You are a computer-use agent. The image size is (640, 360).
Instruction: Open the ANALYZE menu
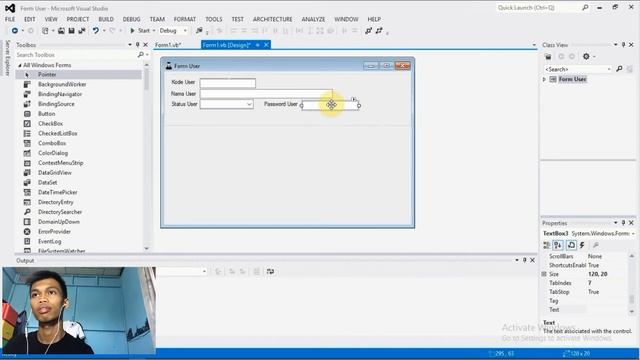pyautogui.click(x=313, y=19)
